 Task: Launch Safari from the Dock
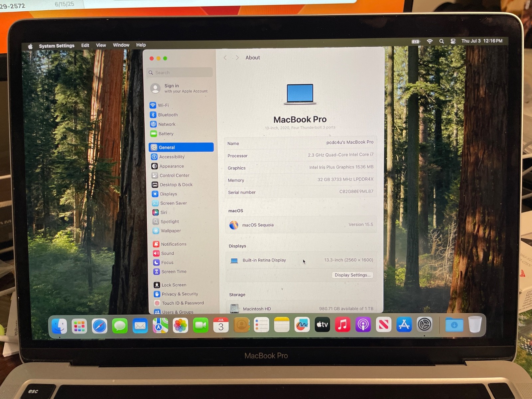[x=100, y=326]
